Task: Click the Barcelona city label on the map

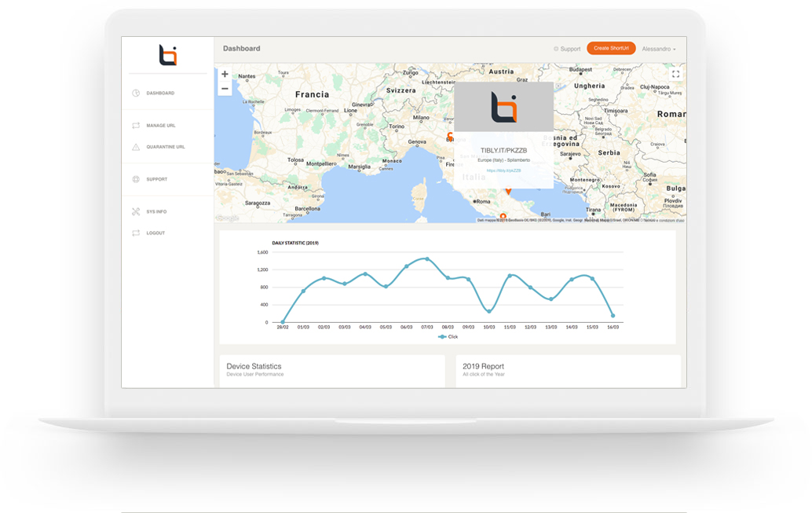Action: (x=308, y=209)
